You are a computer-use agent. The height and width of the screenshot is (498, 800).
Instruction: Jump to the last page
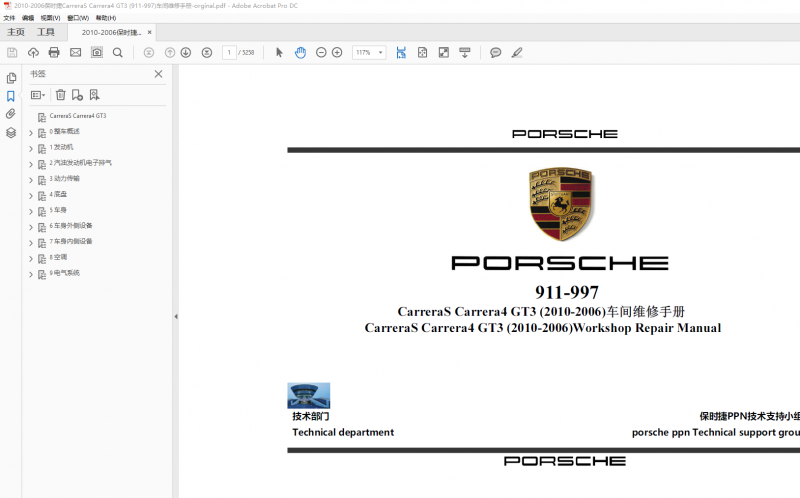[x=207, y=53]
